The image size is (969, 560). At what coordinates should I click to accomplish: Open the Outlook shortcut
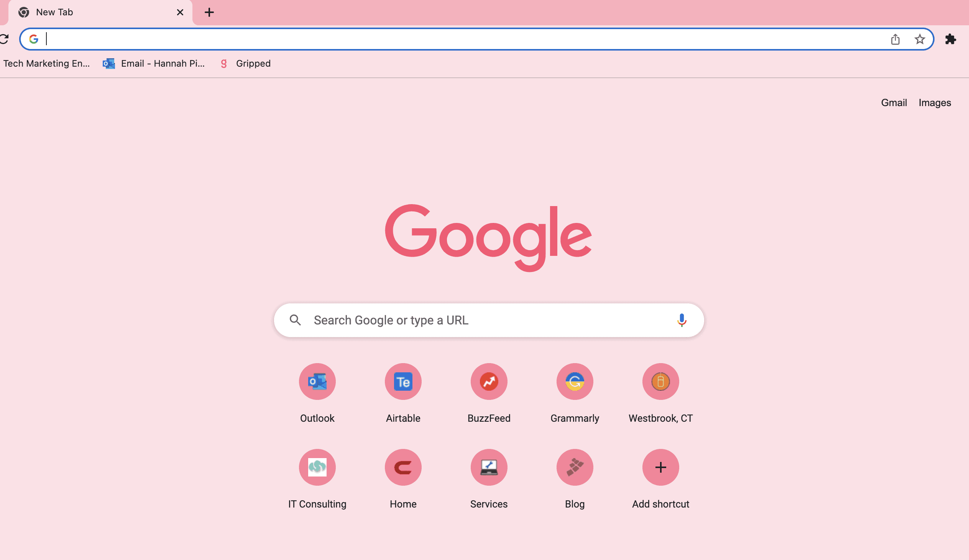click(x=317, y=394)
